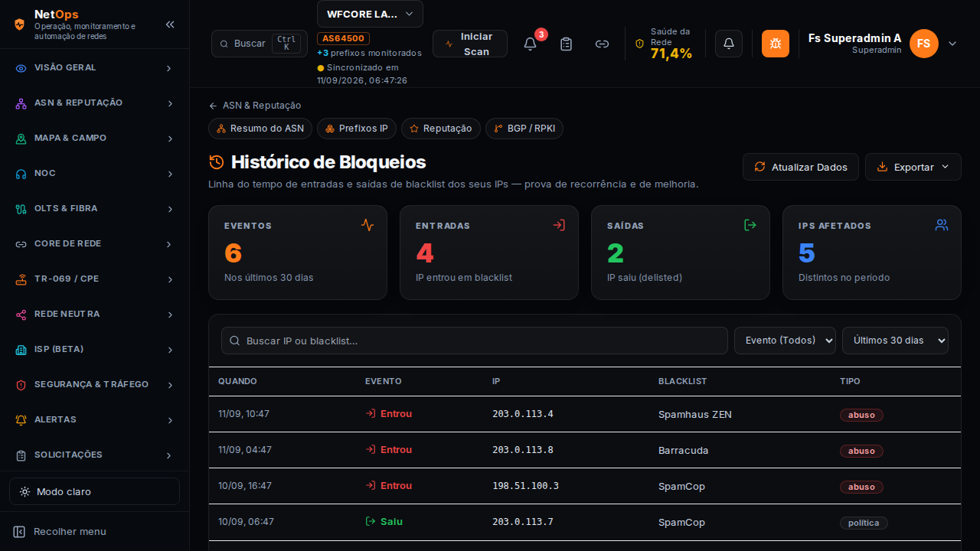This screenshot has height=551, width=980.
Task: Focus the Buscar IP ou blacklist search field
Action: (475, 341)
